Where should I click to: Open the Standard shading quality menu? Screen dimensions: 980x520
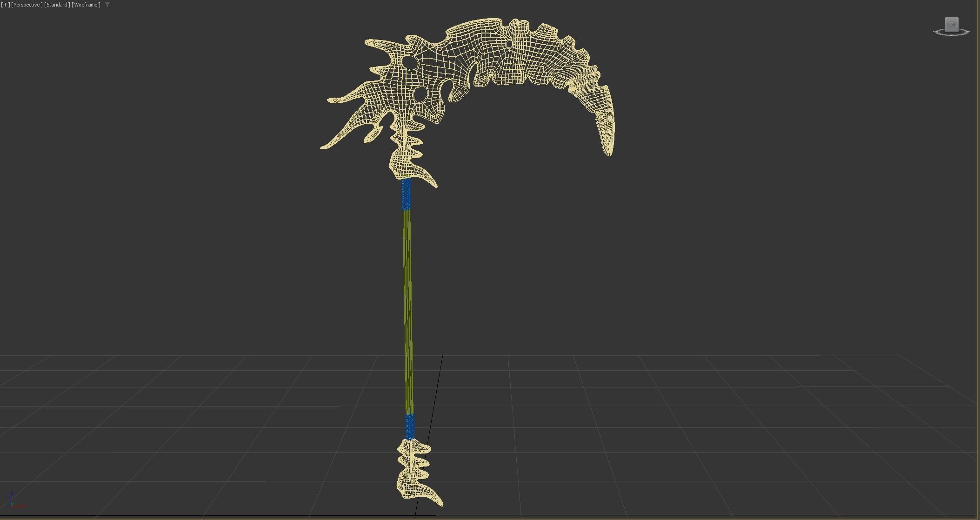[x=57, y=5]
